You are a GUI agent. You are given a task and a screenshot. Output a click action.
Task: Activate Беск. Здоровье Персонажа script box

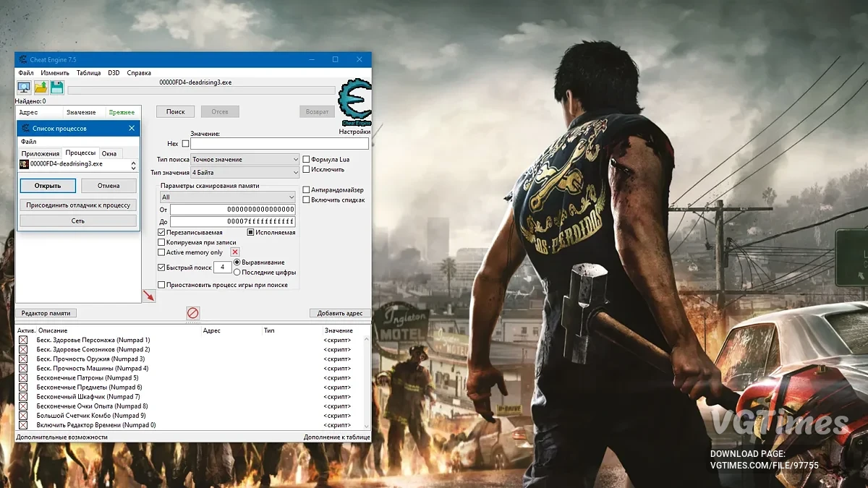tap(22, 340)
